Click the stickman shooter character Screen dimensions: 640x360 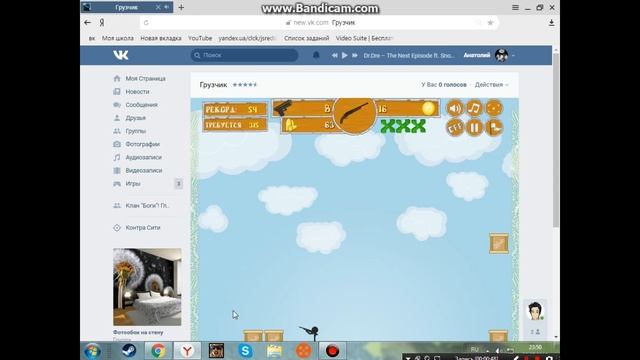point(311,332)
